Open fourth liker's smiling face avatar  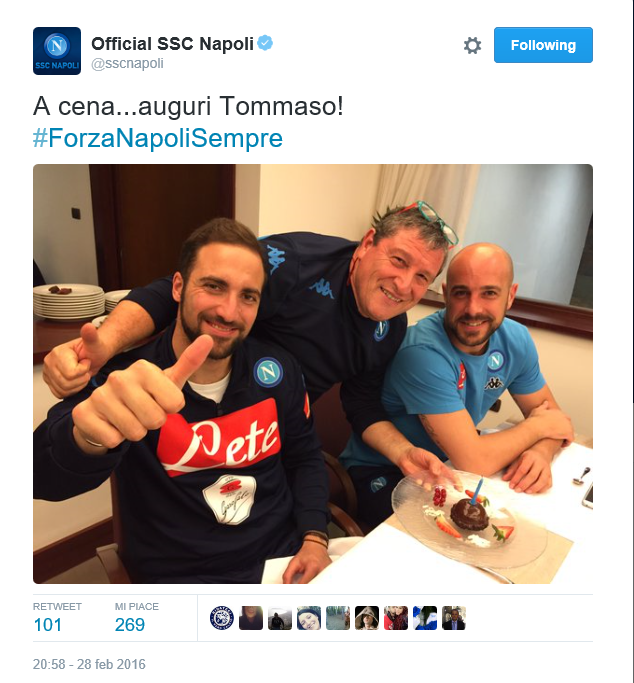(x=309, y=618)
